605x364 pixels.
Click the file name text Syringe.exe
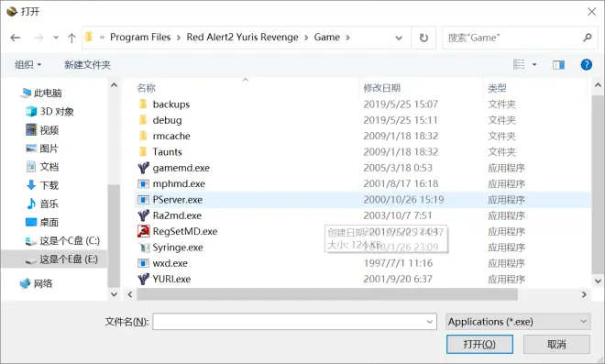(x=178, y=248)
